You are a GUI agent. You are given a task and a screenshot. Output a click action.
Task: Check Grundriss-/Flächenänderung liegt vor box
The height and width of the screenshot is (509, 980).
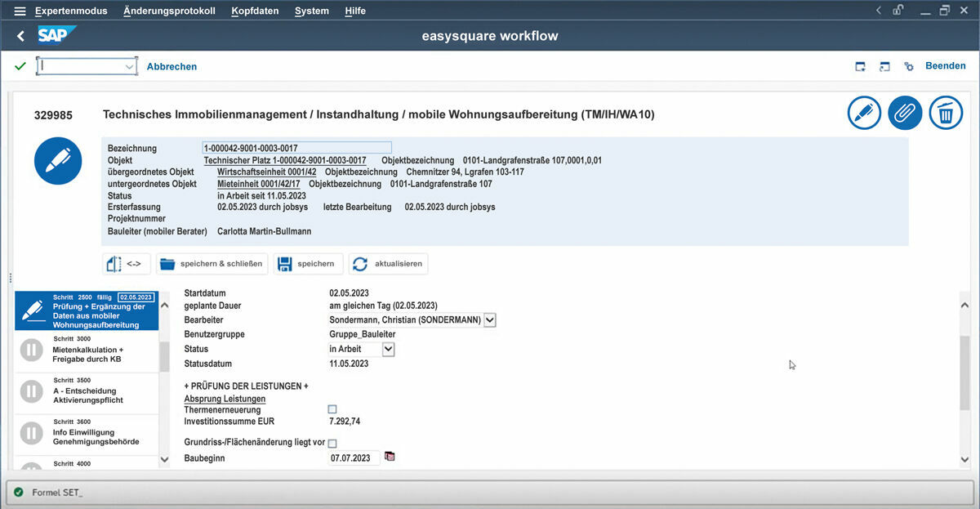pyautogui.click(x=332, y=444)
